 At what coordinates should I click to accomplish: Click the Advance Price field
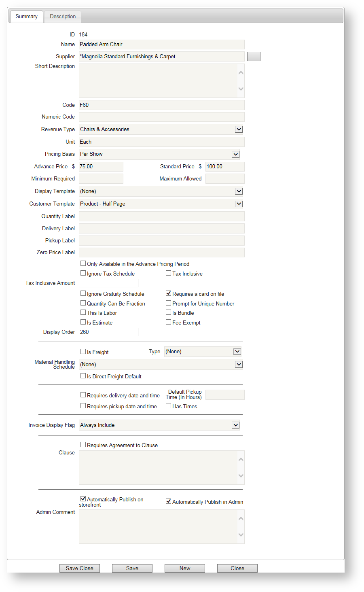tap(101, 167)
